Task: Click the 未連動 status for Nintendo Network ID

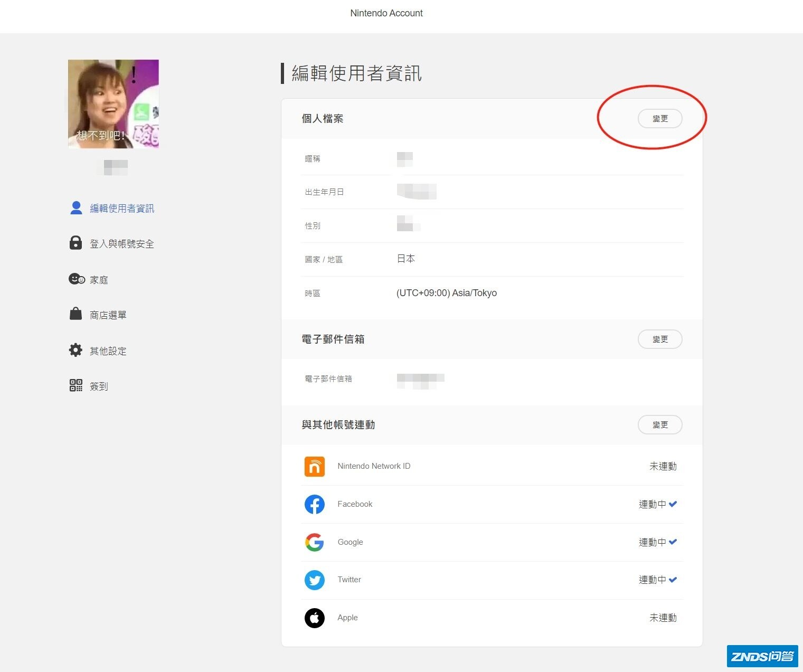Action: [663, 467]
